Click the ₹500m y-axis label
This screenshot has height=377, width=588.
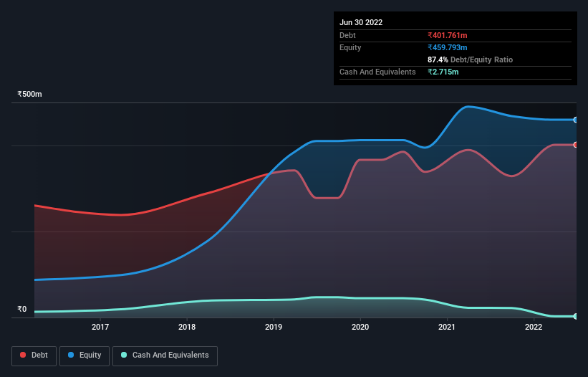29,94
